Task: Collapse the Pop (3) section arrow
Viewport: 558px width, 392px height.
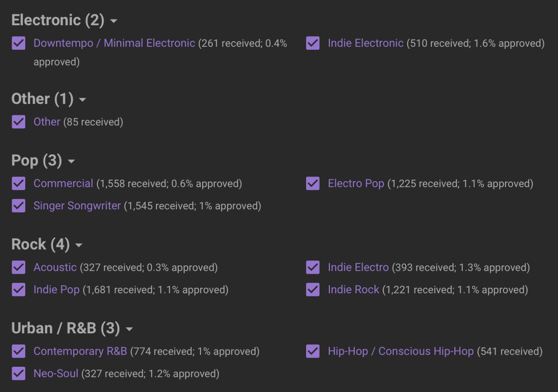Action: coord(71,162)
